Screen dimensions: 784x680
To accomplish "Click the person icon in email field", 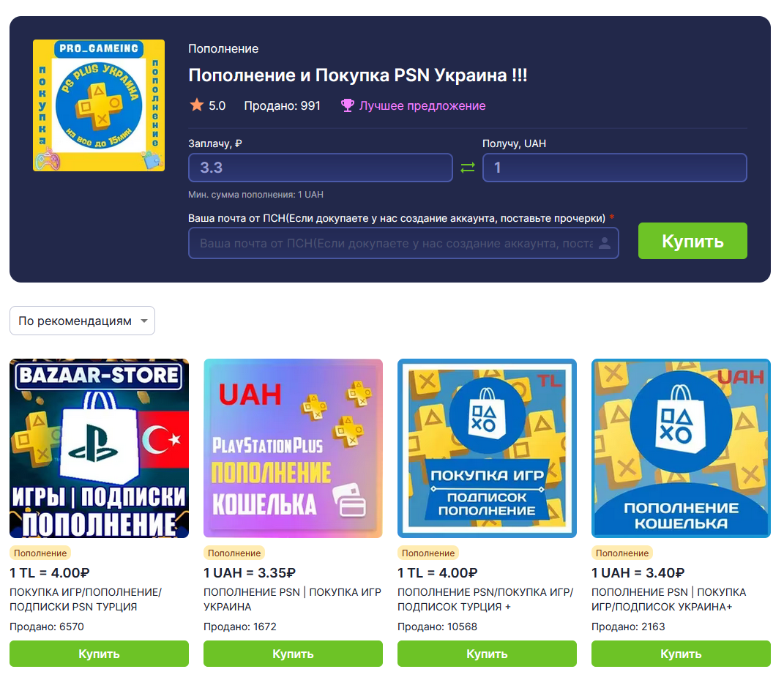I will tap(605, 243).
